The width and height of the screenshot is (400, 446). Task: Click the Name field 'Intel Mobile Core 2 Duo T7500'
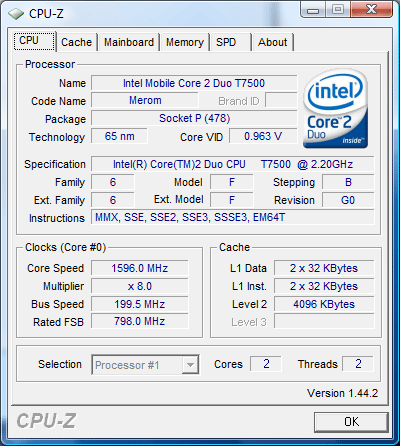point(194,83)
